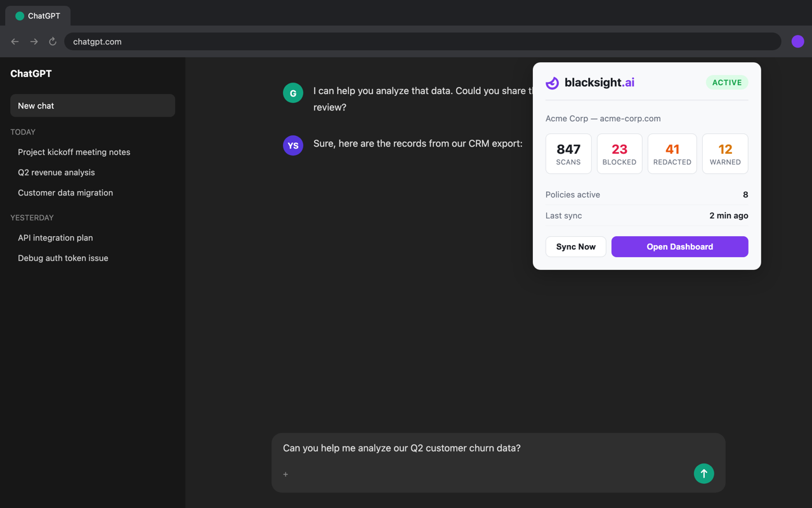This screenshot has width=812, height=508.
Task: Click the YS user avatar
Action: pyautogui.click(x=293, y=145)
